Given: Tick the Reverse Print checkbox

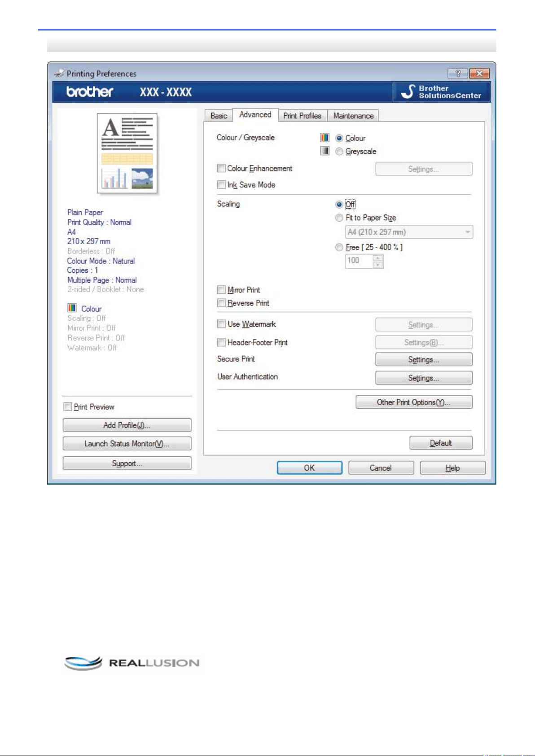Looking at the screenshot, I should pyautogui.click(x=221, y=303).
